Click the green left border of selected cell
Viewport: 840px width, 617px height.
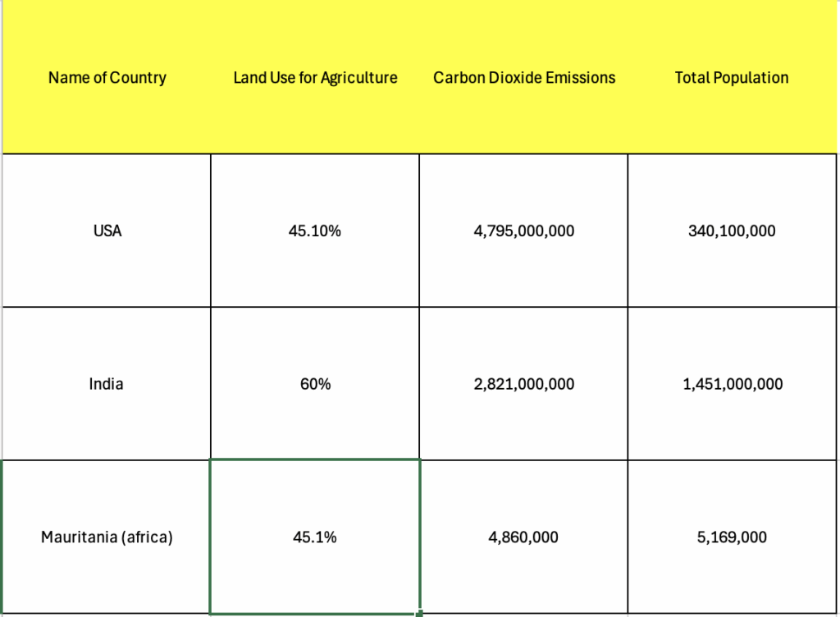point(211,537)
